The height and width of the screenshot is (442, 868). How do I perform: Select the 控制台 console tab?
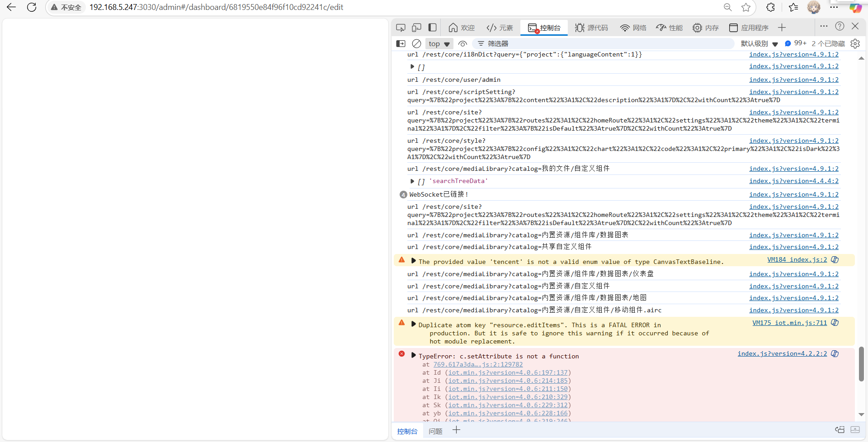coord(544,28)
